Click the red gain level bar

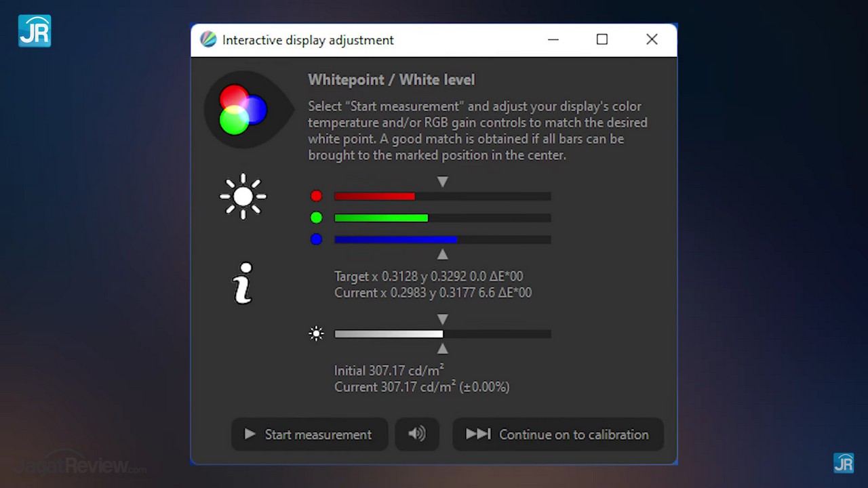coord(442,197)
